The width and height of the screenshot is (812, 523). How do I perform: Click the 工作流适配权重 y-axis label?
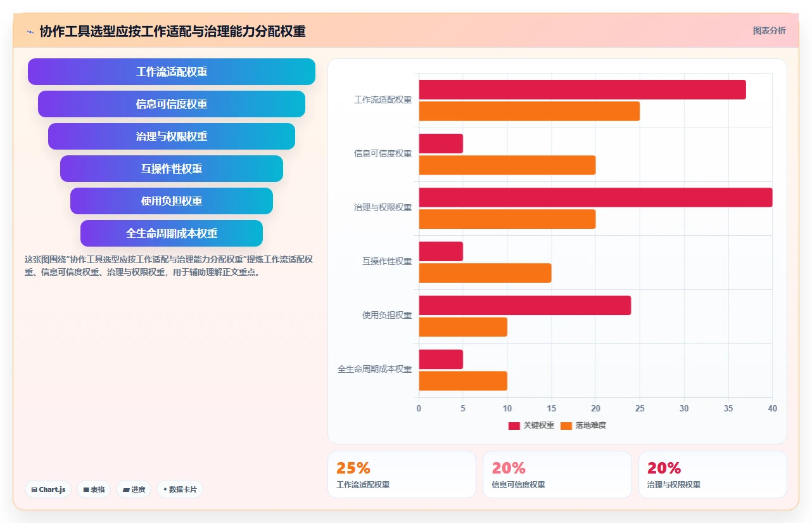click(x=383, y=100)
